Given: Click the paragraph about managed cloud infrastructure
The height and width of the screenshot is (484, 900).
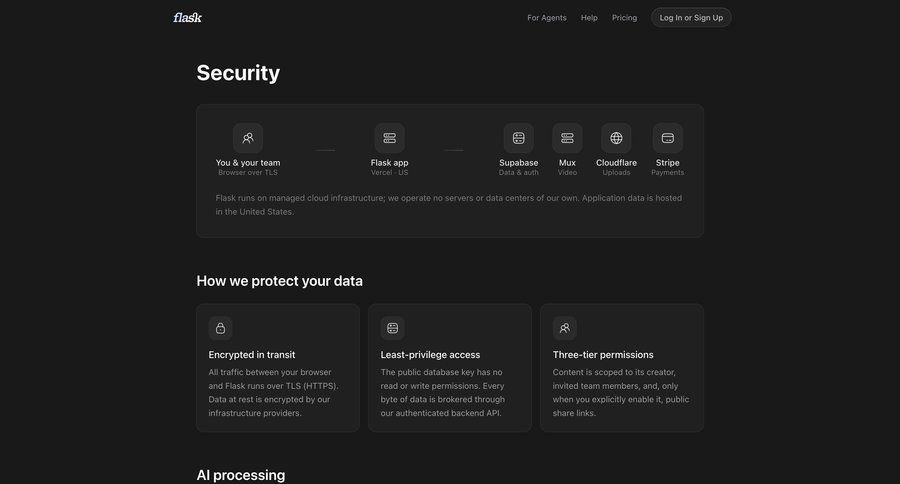Looking at the screenshot, I should (449, 205).
